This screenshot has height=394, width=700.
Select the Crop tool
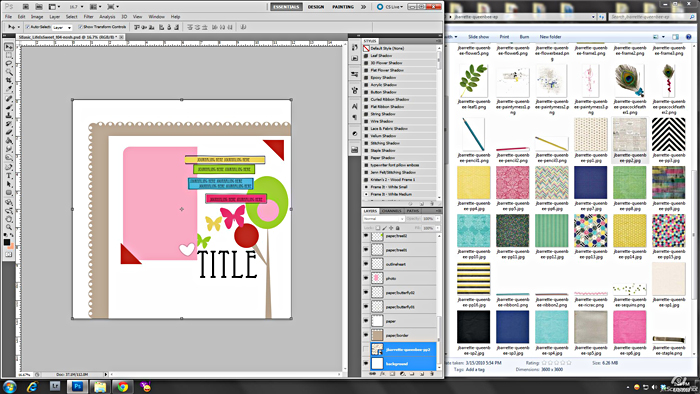coord(8,80)
